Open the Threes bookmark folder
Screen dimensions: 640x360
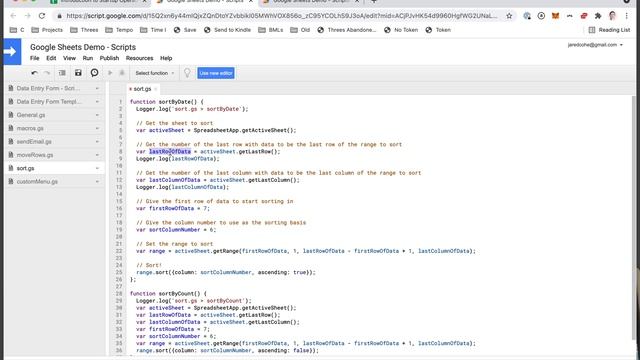pos(84,30)
